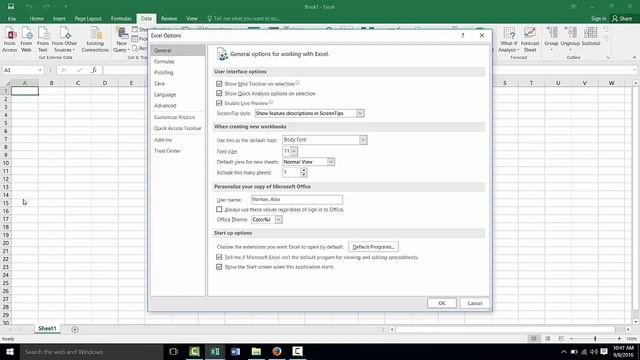This screenshot has height=360, width=640.
Task: Toggle Show the Start screen checkbox
Action: (x=219, y=267)
